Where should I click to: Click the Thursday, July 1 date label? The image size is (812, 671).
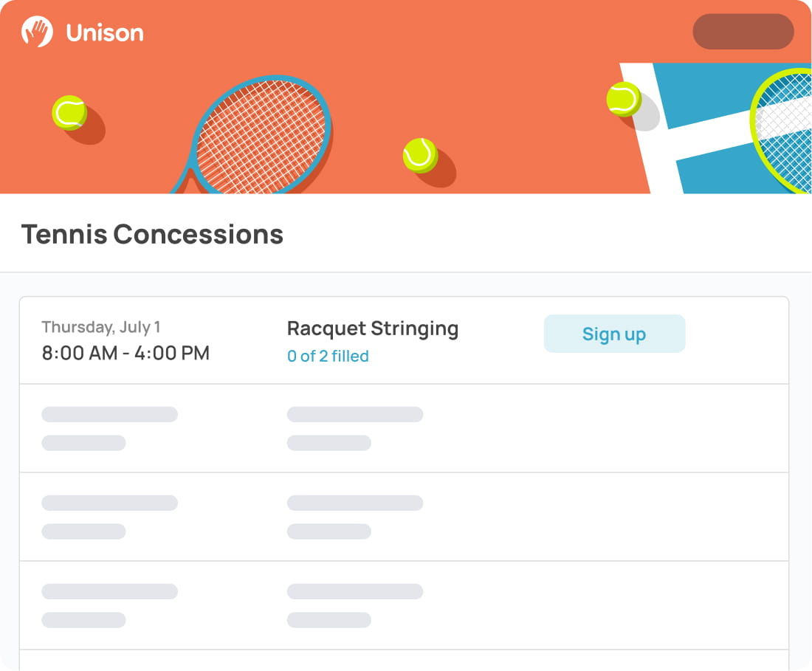101,326
